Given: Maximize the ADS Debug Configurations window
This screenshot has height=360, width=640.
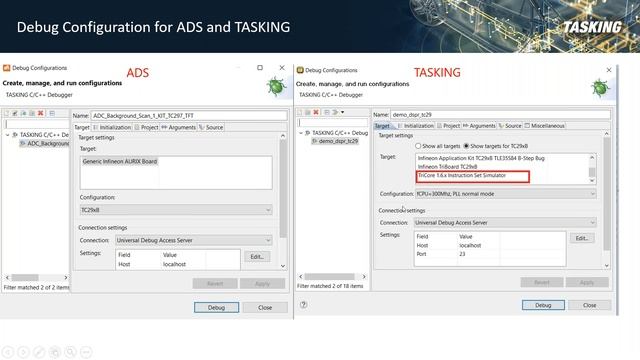Looking at the screenshot, I should tap(260, 67).
